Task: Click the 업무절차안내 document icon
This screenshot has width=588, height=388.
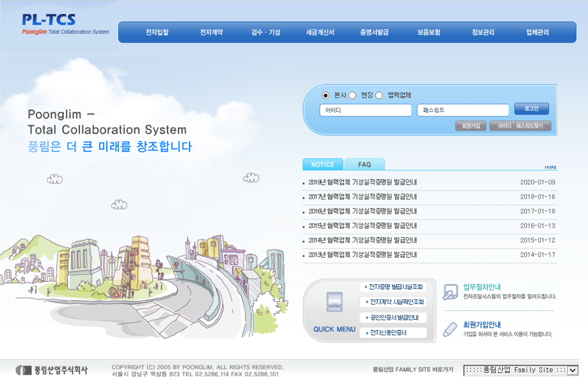Action: (x=450, y=292)
